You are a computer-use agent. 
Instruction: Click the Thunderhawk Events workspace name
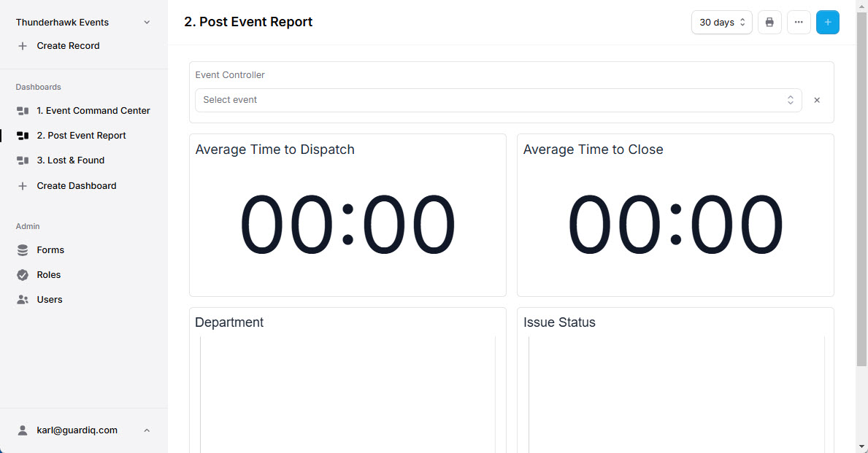[62, 22]
